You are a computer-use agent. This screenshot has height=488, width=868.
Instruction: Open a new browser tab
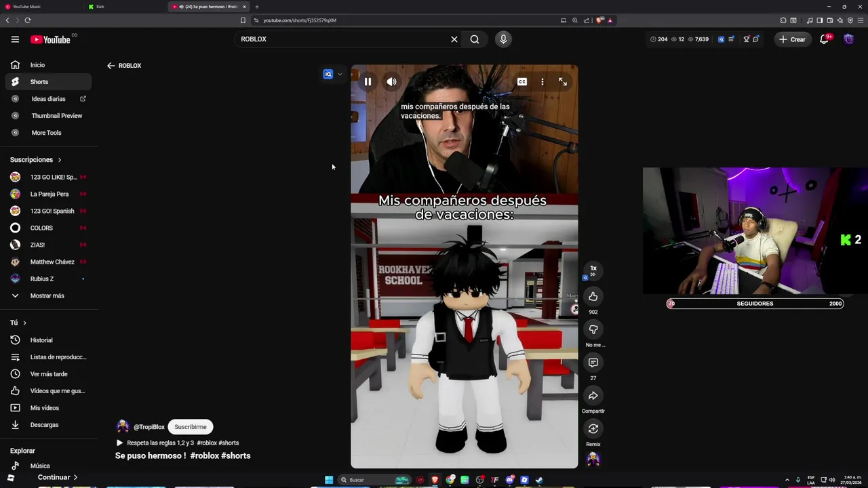pos(256,7)
